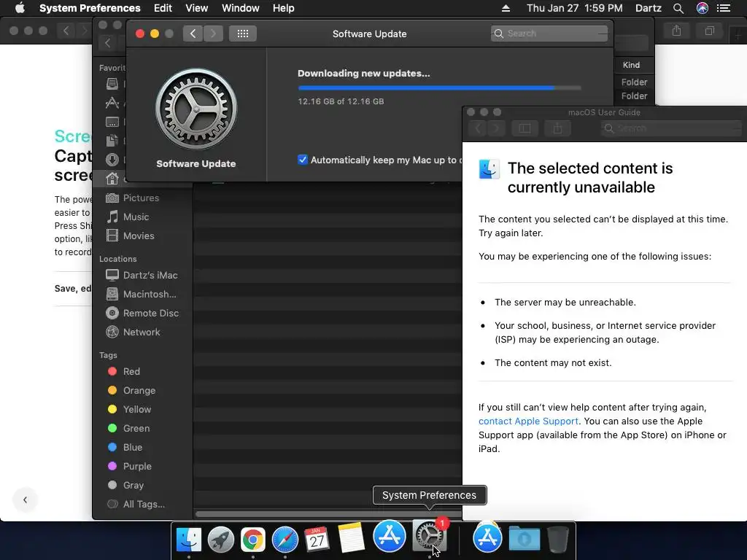747x560 pixels.
Task: Click the Home icon in Finder sidebar
Action: point(112,179)
